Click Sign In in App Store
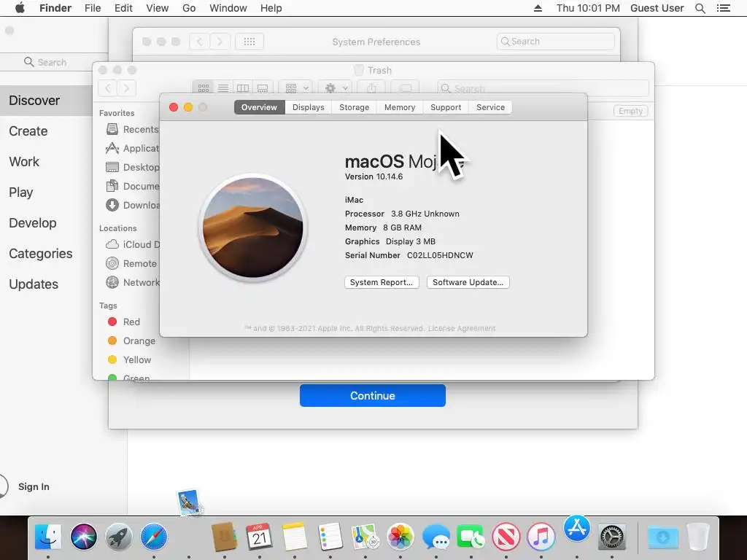Image resolution: width=747 pixels, height=560 pixels. 34,486
